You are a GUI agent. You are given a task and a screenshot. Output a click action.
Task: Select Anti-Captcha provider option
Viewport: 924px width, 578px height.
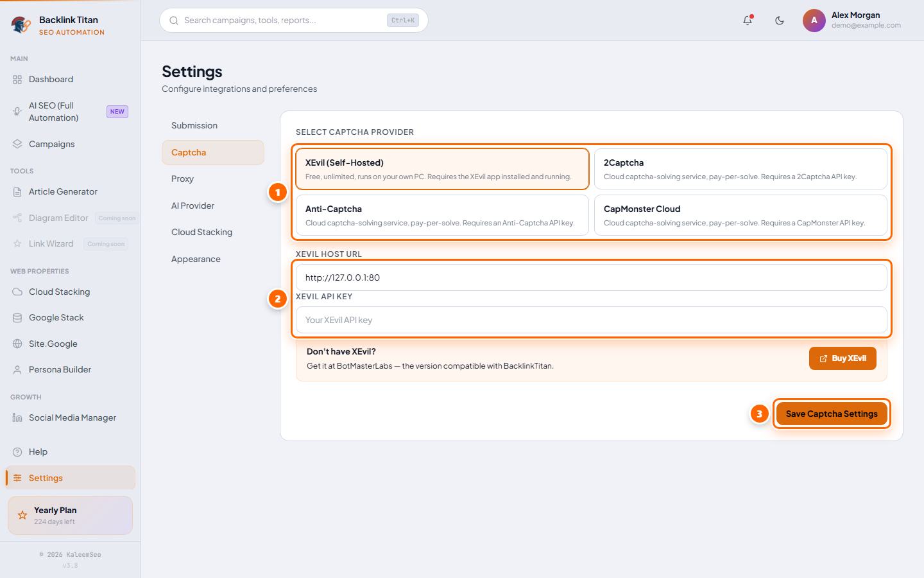[442, 215]
